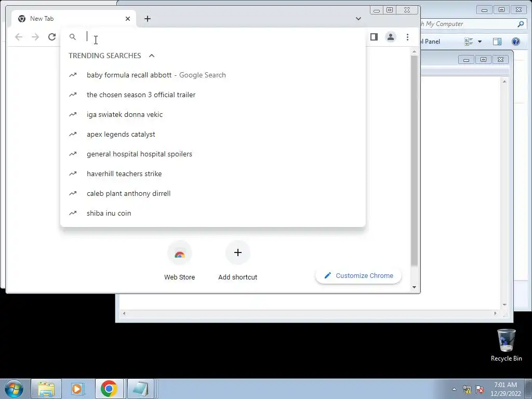Click the network tray icon with warning
Image resolution: width=532 pixels, height=399 pixels.
pyautogui.click(x=467, y=389)
